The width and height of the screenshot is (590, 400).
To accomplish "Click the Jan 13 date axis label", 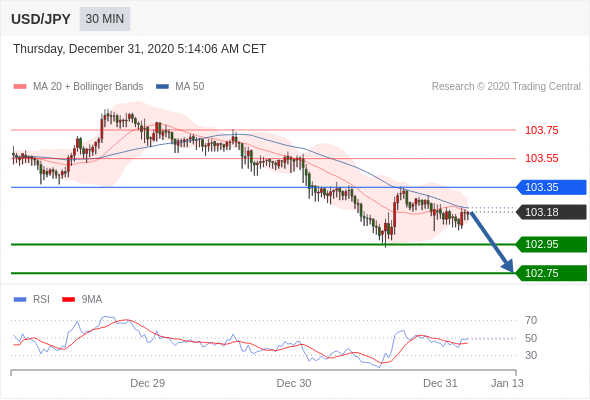I will click(507, 383).
